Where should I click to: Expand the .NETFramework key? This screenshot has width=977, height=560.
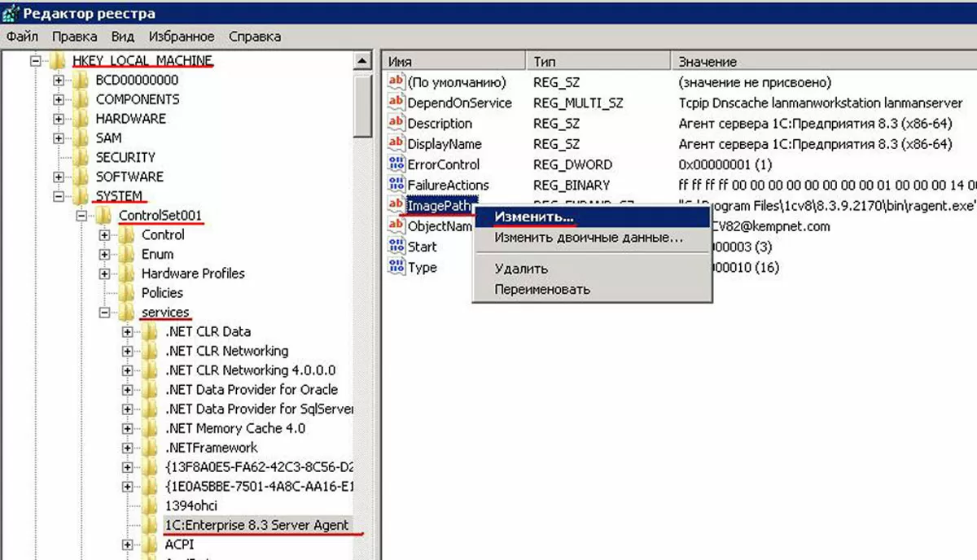click(x=128, y=448)
